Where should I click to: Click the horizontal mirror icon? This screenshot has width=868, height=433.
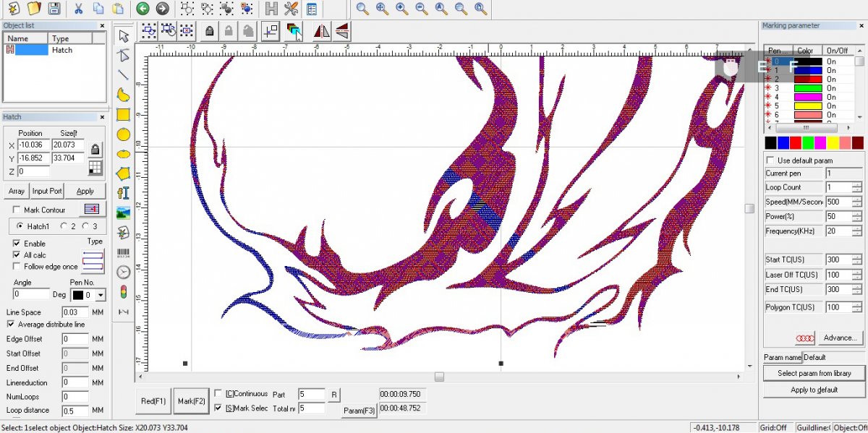click(x=321, y=30)
